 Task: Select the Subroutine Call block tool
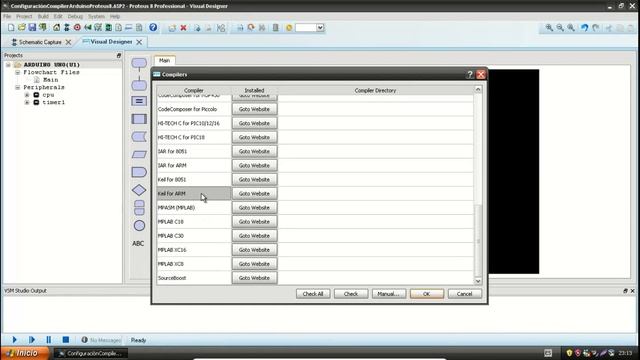(139, 119)
